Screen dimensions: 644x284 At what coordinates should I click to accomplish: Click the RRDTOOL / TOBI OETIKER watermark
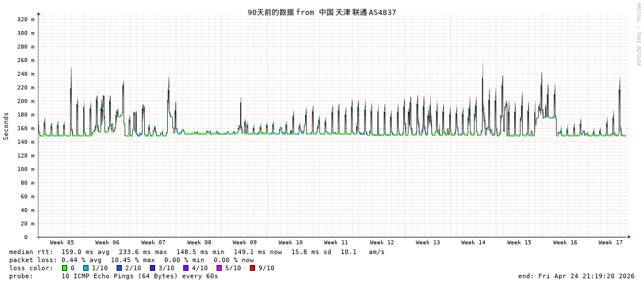(x=638, y=34)
